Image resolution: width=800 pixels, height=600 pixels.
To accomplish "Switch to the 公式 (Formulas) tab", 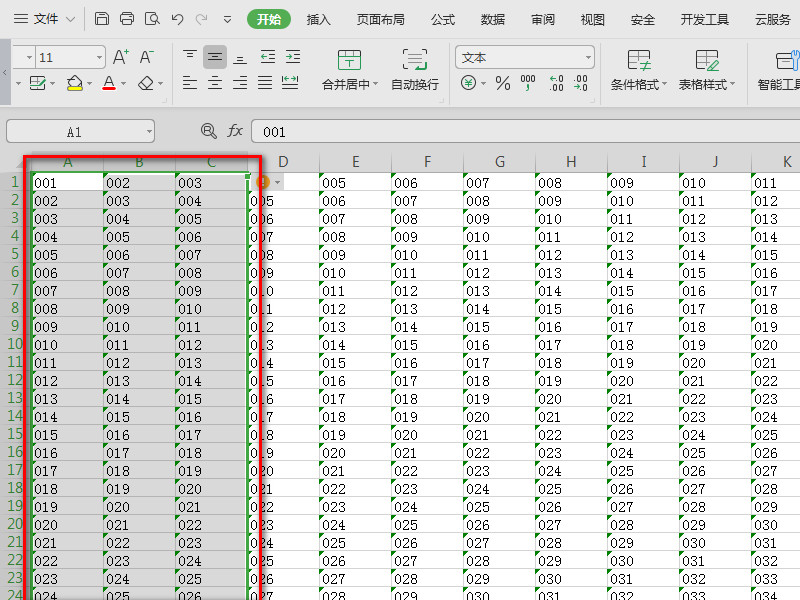I will click(x=443, y=19).
